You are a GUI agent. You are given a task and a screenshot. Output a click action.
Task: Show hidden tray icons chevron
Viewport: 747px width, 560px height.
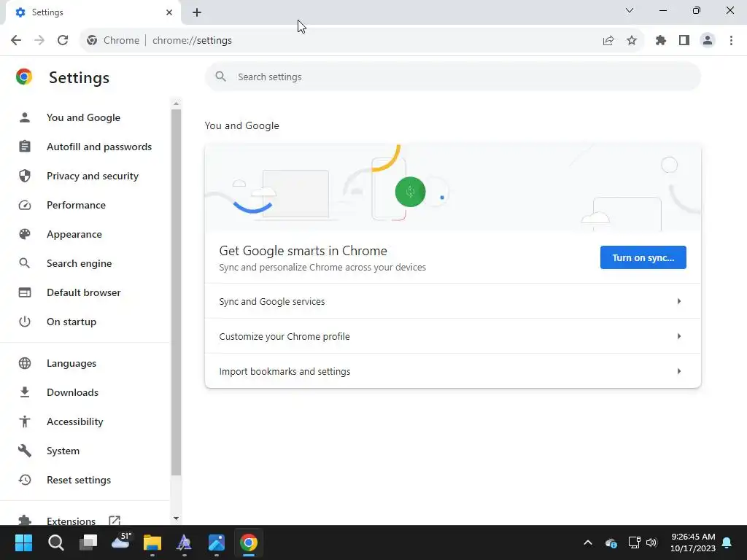coord(588,542)
